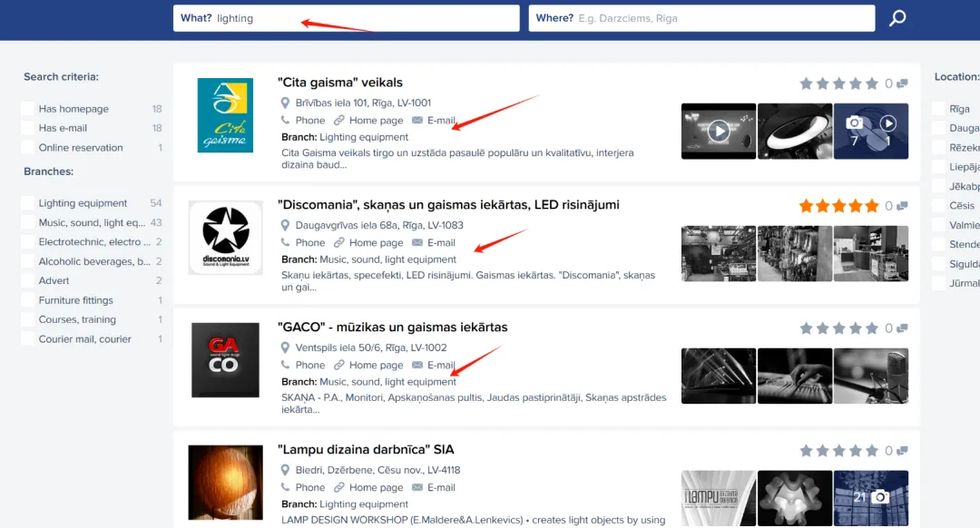This screenshot has width=980, height=528.
Task: Open first Discomania shop photo
Action: [x=718, y=254]
